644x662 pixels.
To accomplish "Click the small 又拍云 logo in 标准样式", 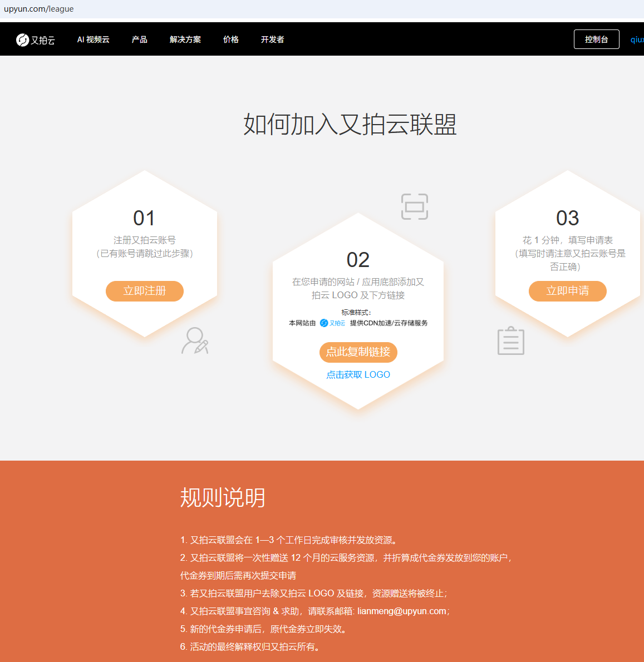I will pyautogui.click(x=332, y=323).
